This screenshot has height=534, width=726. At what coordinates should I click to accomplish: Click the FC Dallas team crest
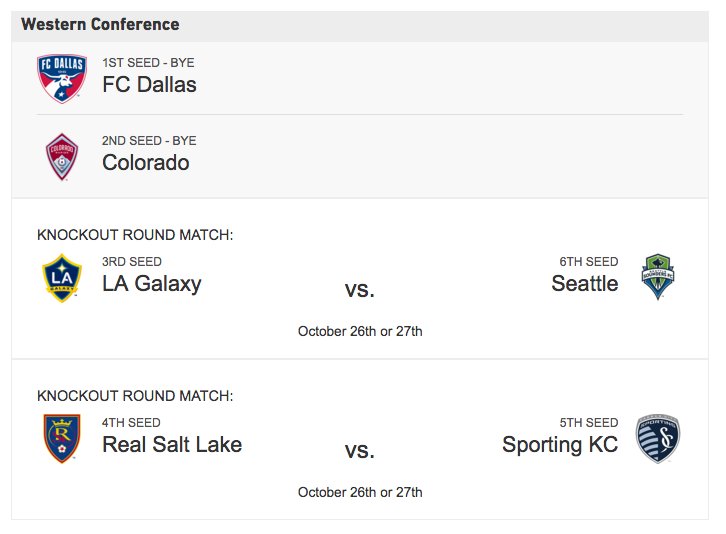[62, 79]
